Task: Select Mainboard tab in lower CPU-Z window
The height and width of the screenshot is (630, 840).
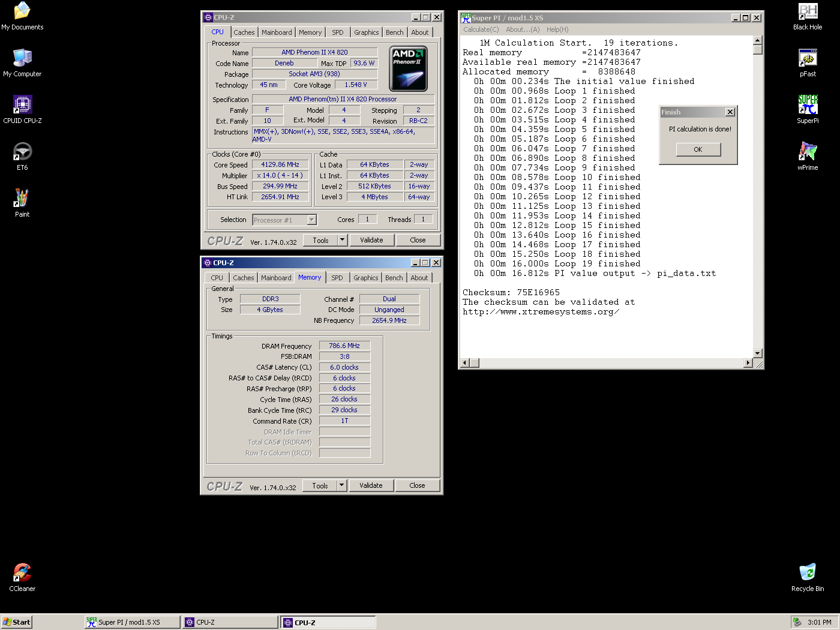Action: tap(276, 278)
